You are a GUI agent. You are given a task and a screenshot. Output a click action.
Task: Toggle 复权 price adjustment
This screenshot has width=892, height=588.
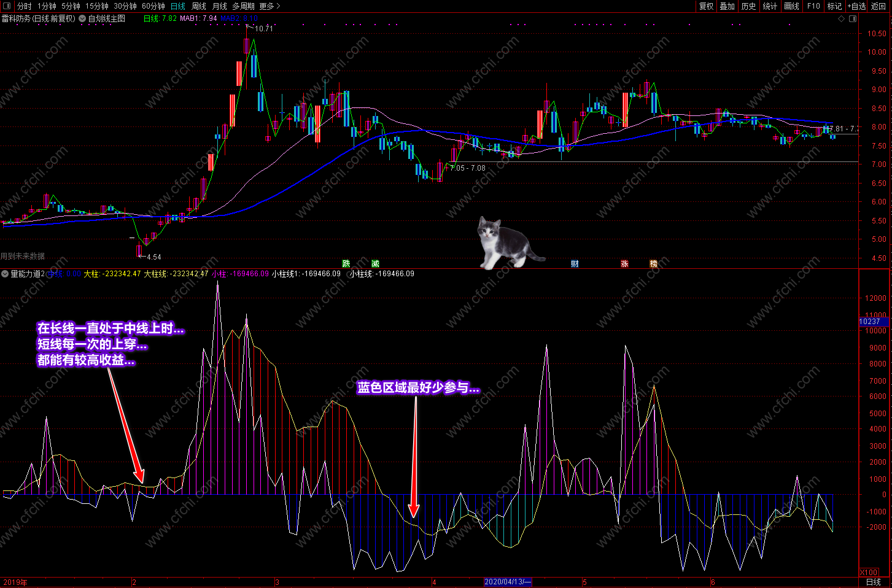pyautogui.click(x=707, y=6)
